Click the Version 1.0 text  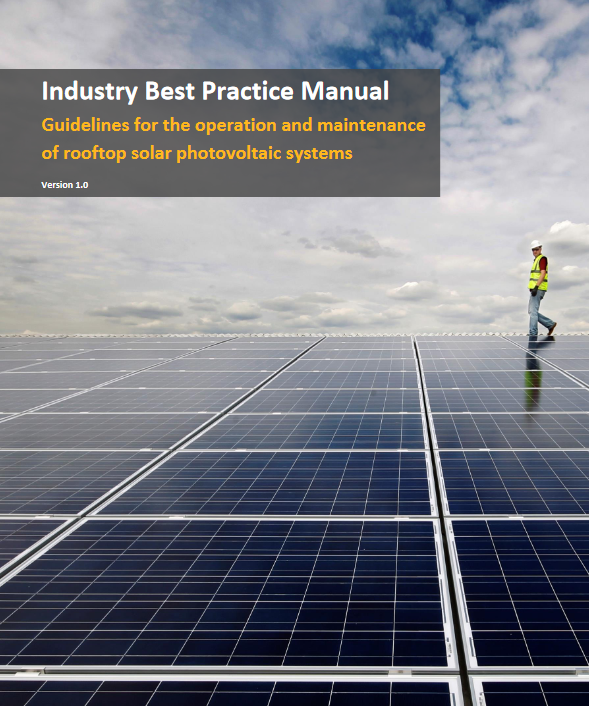(x=64, y=185)
